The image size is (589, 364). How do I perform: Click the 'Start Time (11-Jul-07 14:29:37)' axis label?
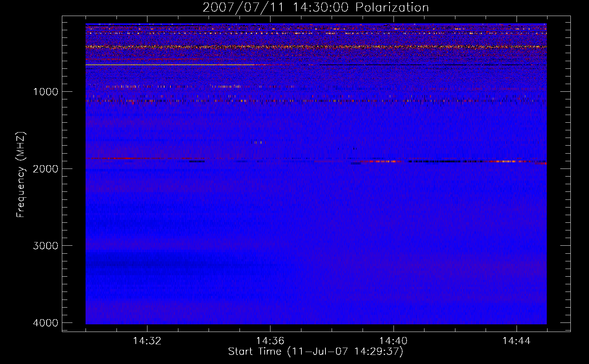316,352
